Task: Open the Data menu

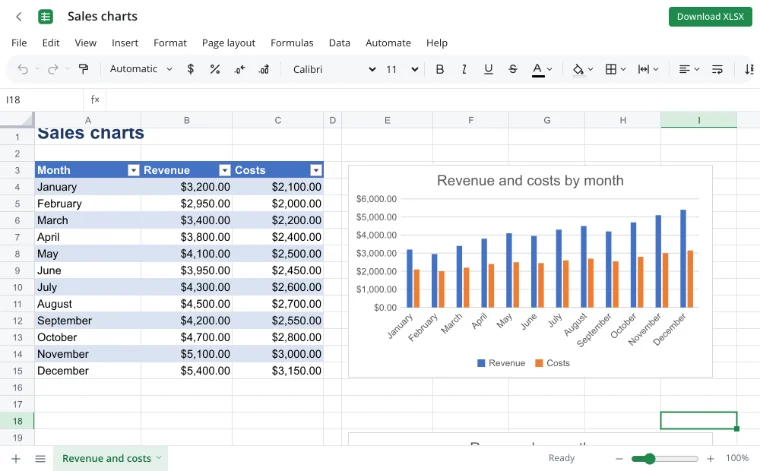Action: click(x=339, y=43)
